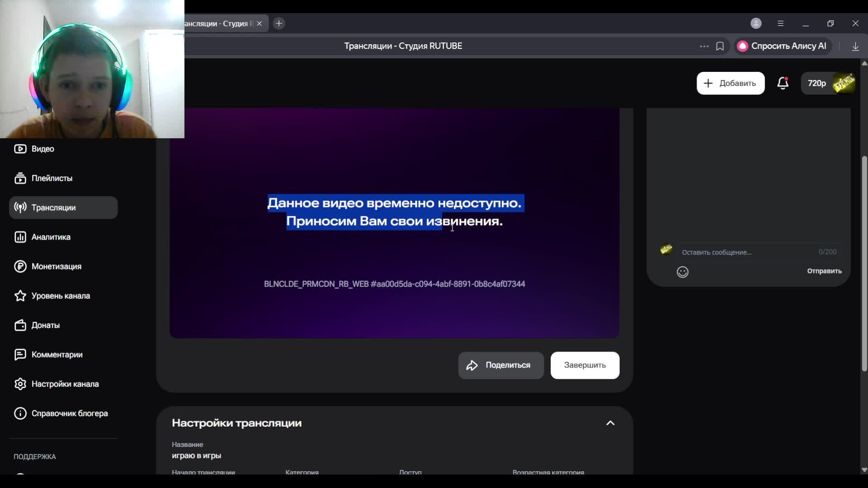This screenshot has width=868, height=488.
Task: Send the chat message with Отправить
Action: tap(824, 271)
